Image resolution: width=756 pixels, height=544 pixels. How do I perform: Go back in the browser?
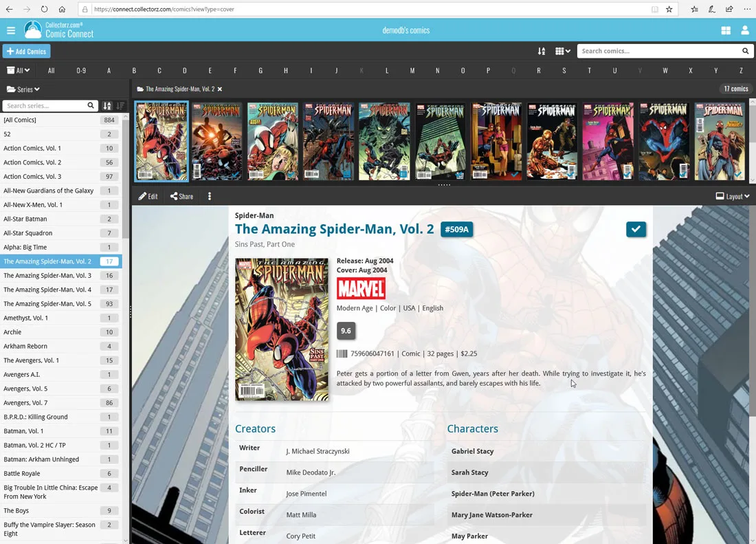click(9, 9)
